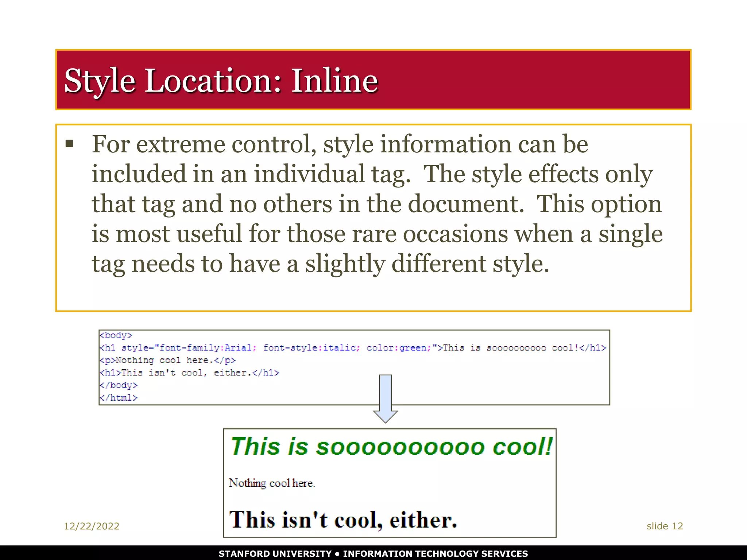Click the slide title 'Style Location: Inline'
This screenshot has width=747, height=560.
221,81
